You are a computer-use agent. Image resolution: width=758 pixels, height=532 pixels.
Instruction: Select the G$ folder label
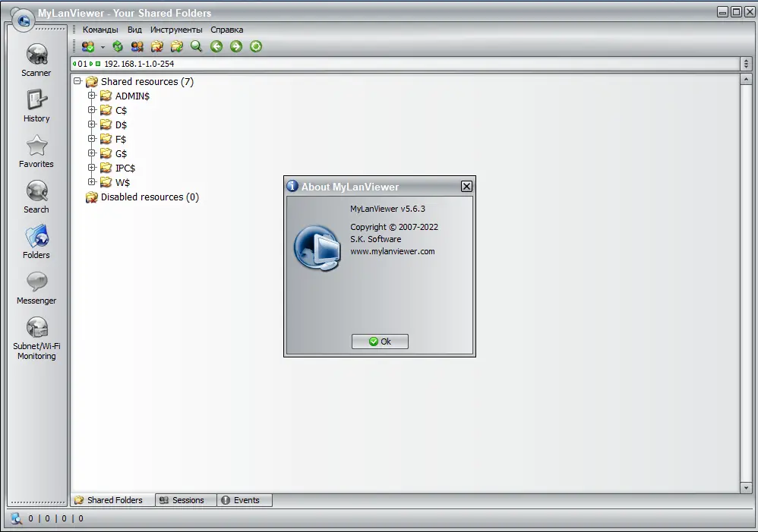point(121,153)
